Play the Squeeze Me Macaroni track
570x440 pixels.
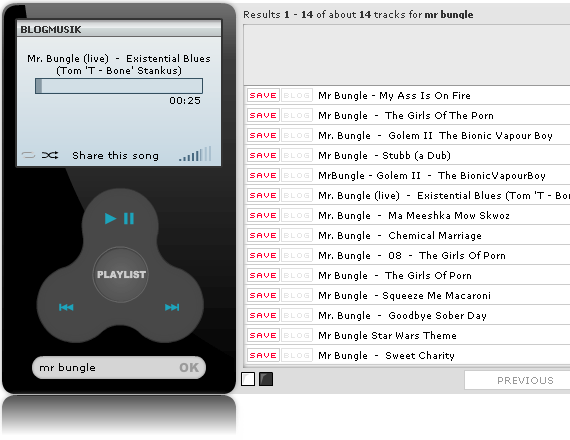pos(404,296)
